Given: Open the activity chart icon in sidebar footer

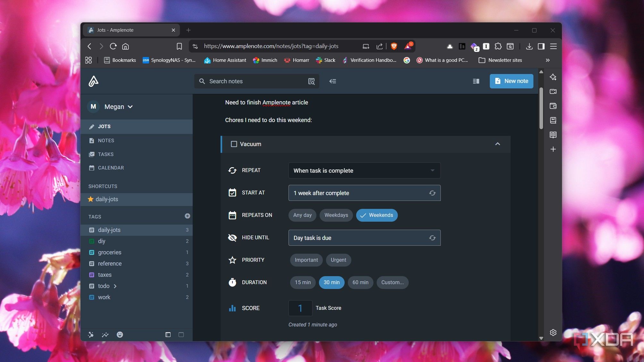Looking at the screenshot, I should coord(105,334).
